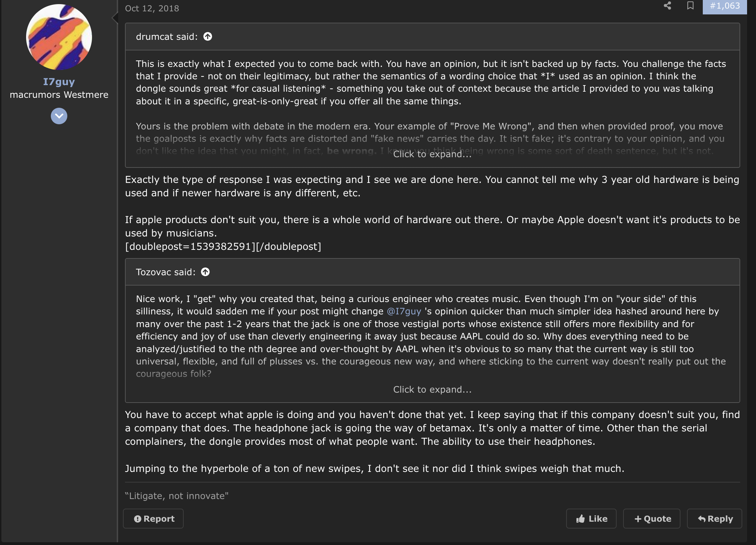Jump to Tozovac's original post via arrow icon
The image size is (756, 545).
(x=205, y=272)
